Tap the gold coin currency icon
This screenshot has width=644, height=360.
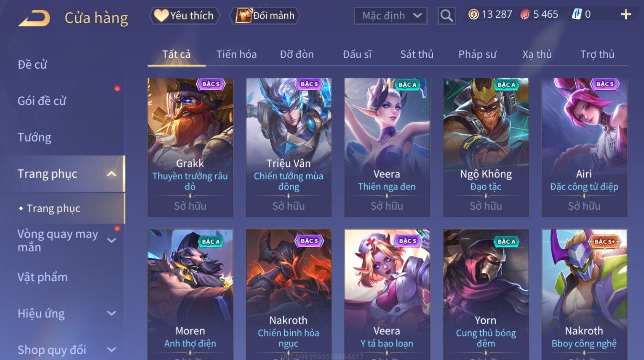[x=474, y=15]
